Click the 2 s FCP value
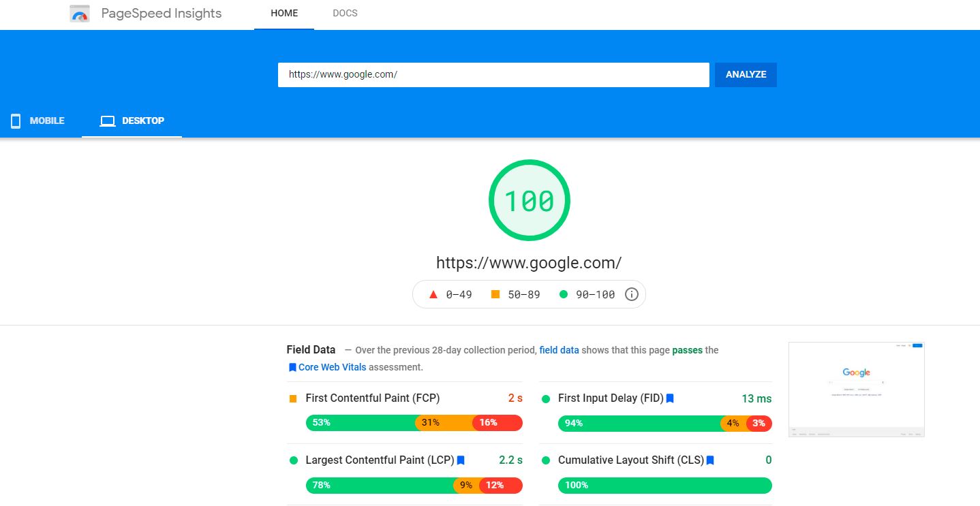 pos(515,398)
